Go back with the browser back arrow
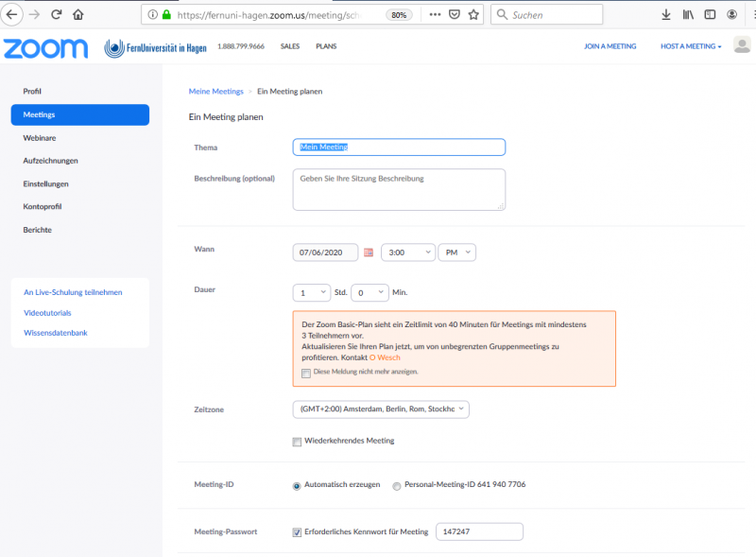Screen dimensions: 756x557 (x=11, y=14)
